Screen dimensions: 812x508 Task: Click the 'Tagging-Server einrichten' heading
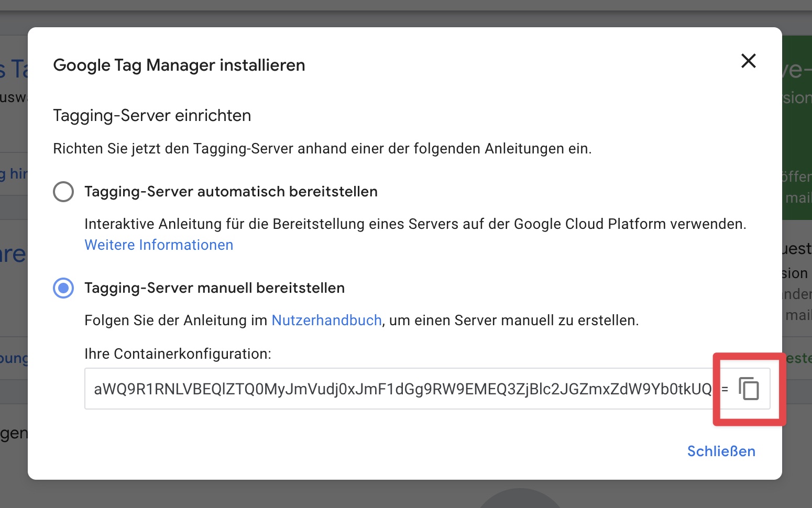tap(152, 116)
